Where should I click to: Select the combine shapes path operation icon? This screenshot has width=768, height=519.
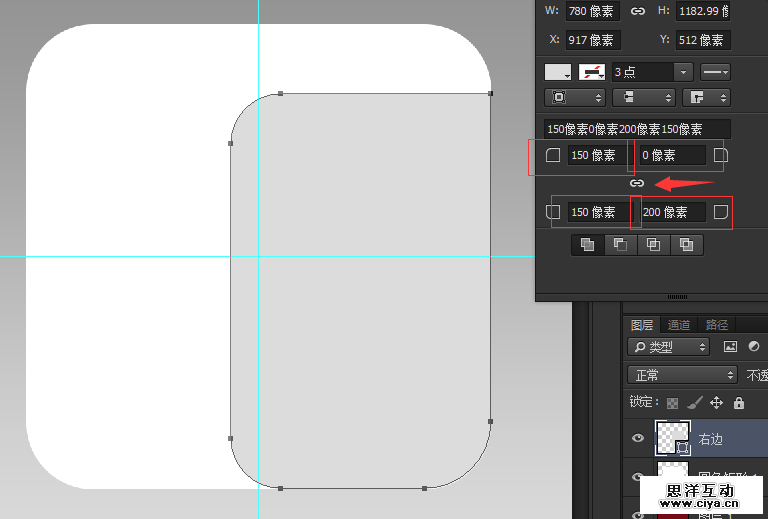pos(587,244)
